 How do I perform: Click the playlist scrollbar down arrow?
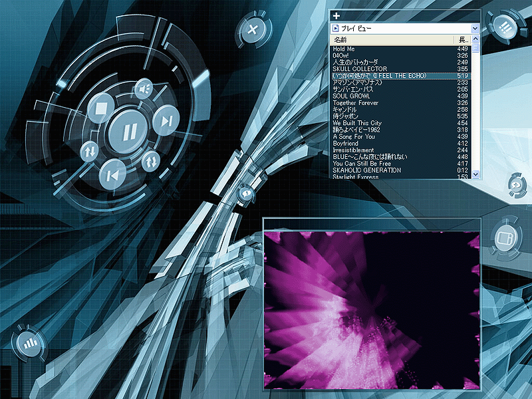pos(475,174)
